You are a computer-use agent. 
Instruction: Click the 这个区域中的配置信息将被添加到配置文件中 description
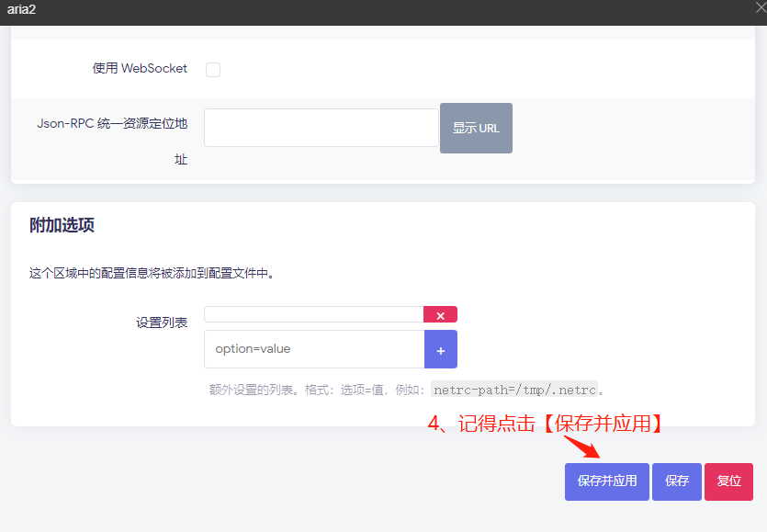[x=152, y=273]
